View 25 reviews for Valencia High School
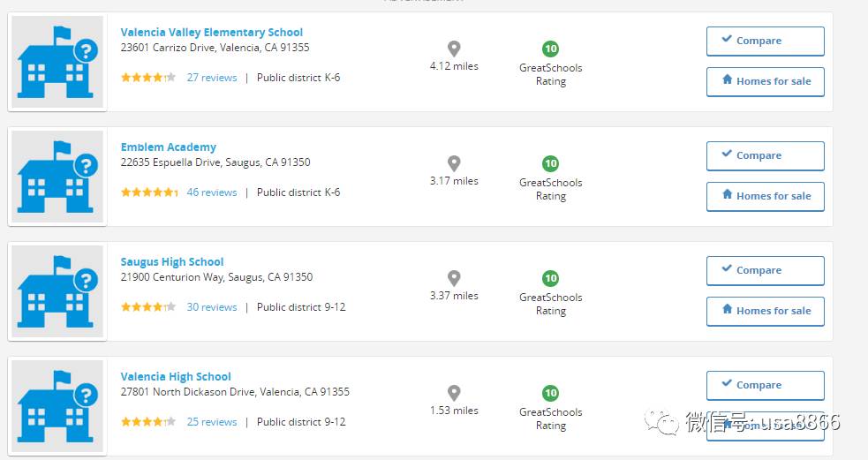Image resolution: width=868 pixels, height=460 pixels. click(211, 421)
